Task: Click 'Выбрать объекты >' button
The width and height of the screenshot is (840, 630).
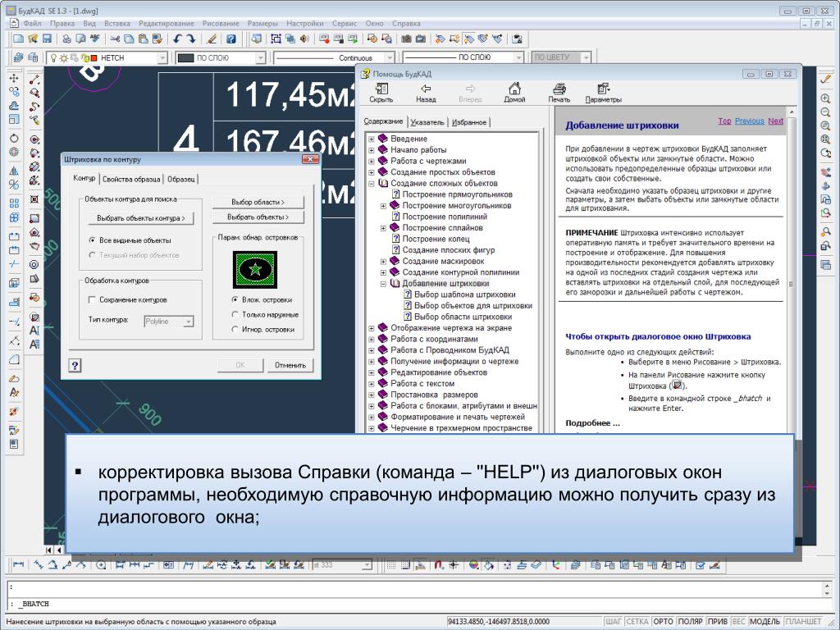Action: tap(258, 217)
